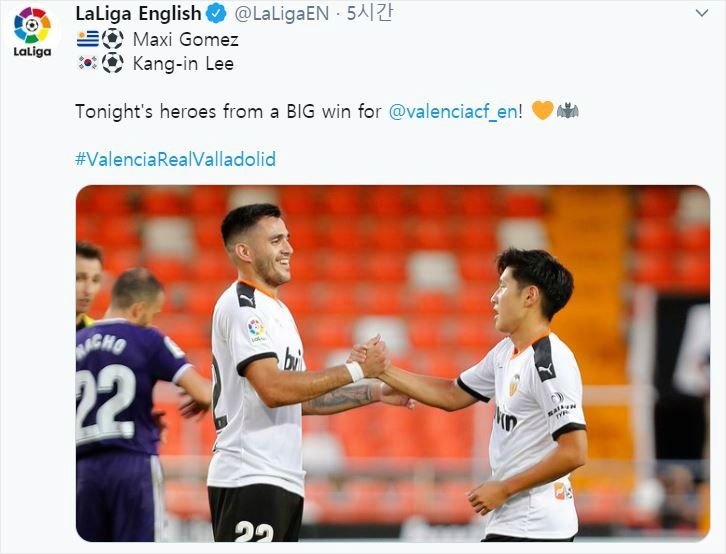This screenshot has height=554, width=726.
Task: Open the @valenciacf_en mention link
Action: coord(453,112)
